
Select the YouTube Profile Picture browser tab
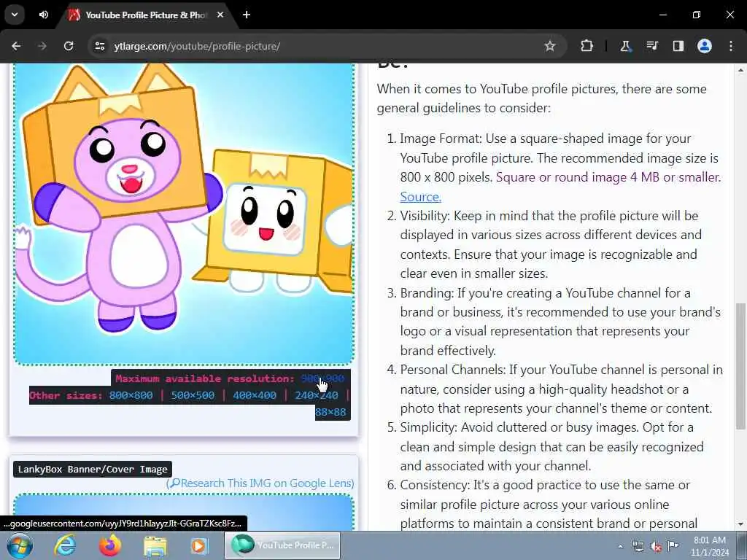(x=145, y=15)
